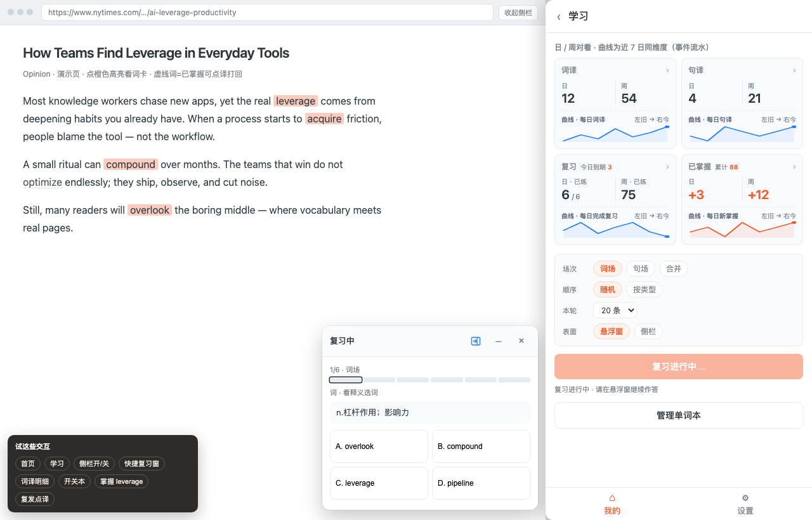Click the highlighted word leverage in article

296,101
